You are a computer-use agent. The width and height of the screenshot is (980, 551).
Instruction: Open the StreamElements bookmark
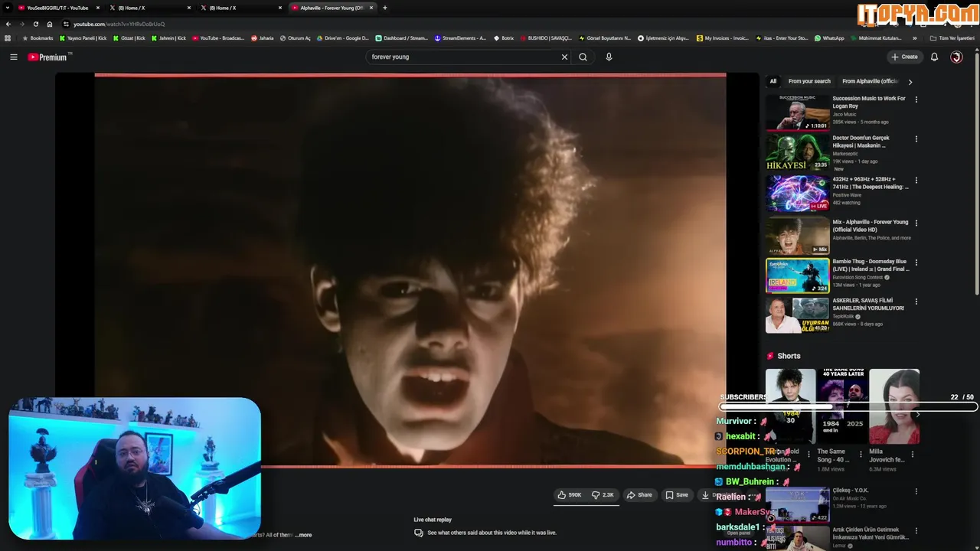[460, 37]
